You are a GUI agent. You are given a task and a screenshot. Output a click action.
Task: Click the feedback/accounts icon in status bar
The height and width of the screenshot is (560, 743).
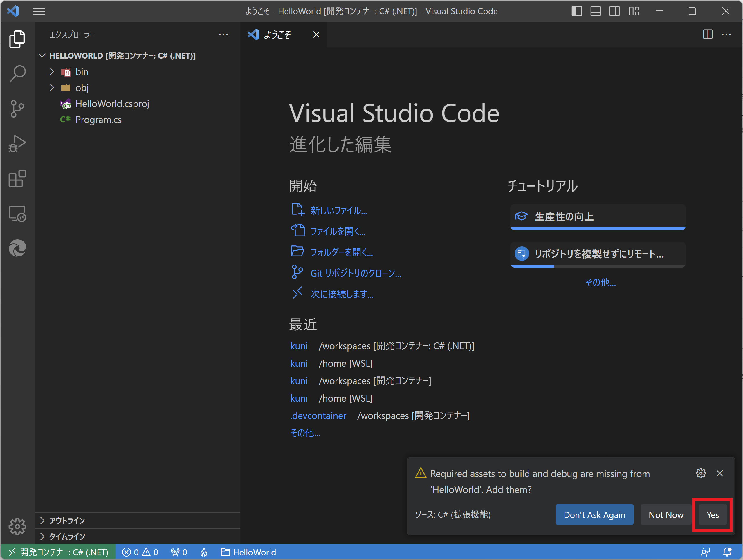tap(705, 552)
